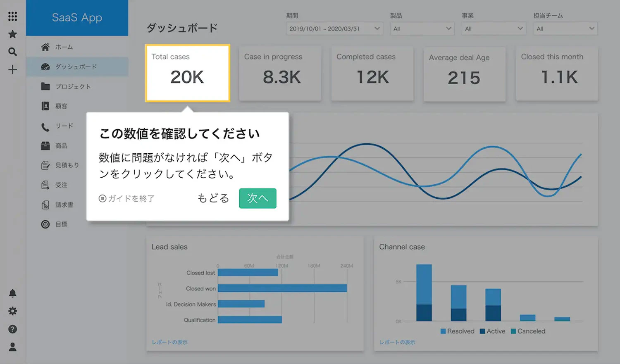Expand the 製品 filter dropdown
Screen dimensions: 620x364
coord(422,29)
